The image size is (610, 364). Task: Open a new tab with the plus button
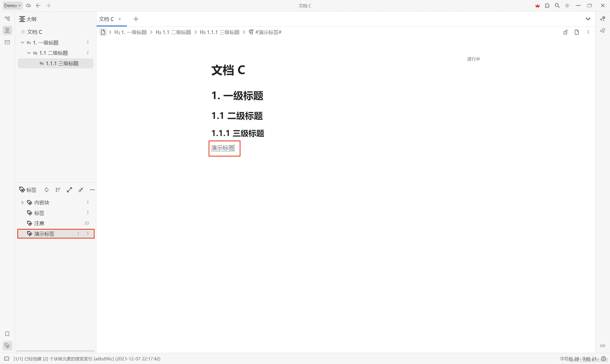136,19
